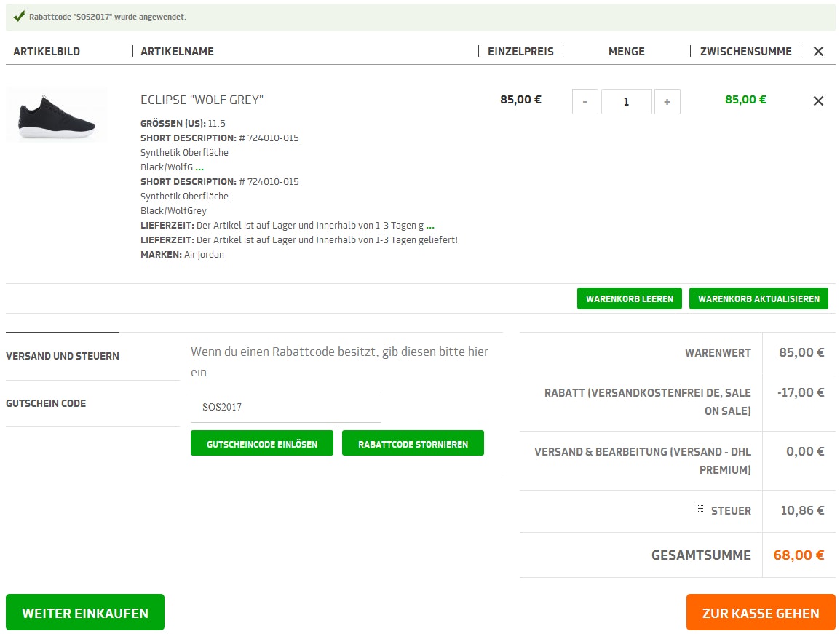Open the Eclipse shoe product thumbnail
This screenshot has height=634, width=840.
tap(57, 116)
